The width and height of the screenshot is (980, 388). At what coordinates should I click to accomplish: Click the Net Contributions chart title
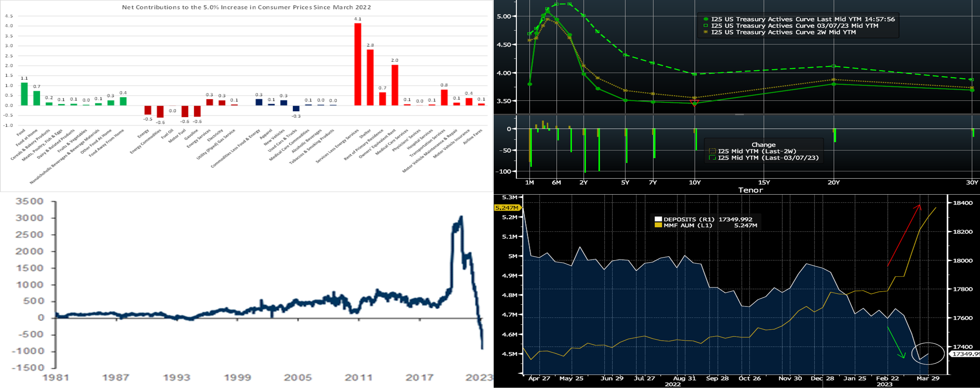(x=246, y=7)
